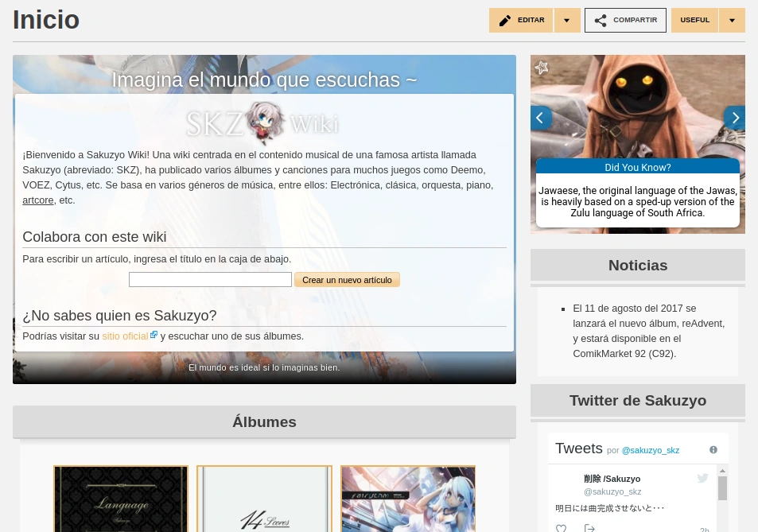Like the tweet with the heart icon
The width and height of the screenshot is (758, 532).
coord(561,529)
